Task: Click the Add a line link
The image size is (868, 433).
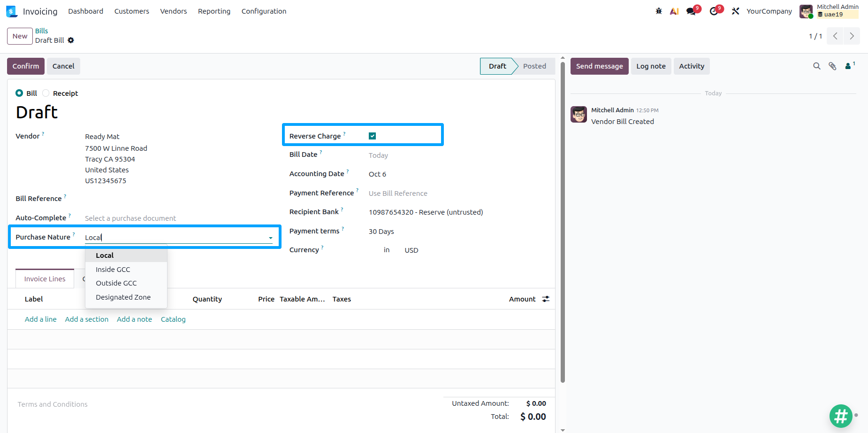Action: coord(41,319)
